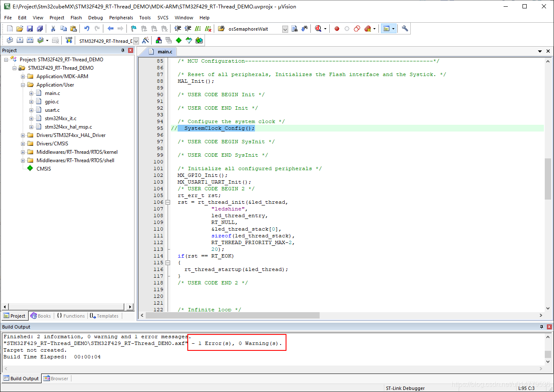Click the Copy icon in toolbar
Viewport: 554px width, 392px height.
[x=63, y=29]
